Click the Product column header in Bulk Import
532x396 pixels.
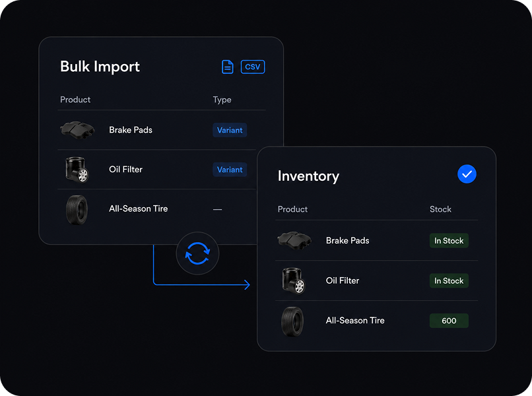pos(75,100)
